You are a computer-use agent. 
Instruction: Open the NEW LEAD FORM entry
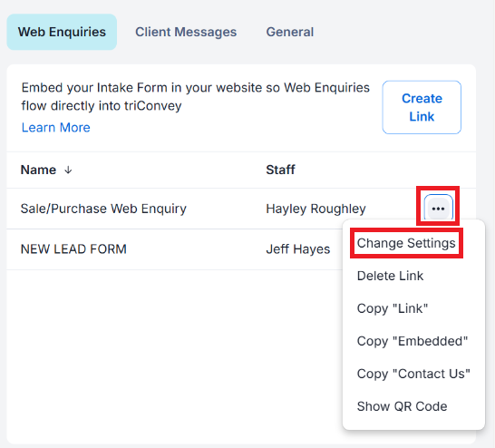click(73, 249)
